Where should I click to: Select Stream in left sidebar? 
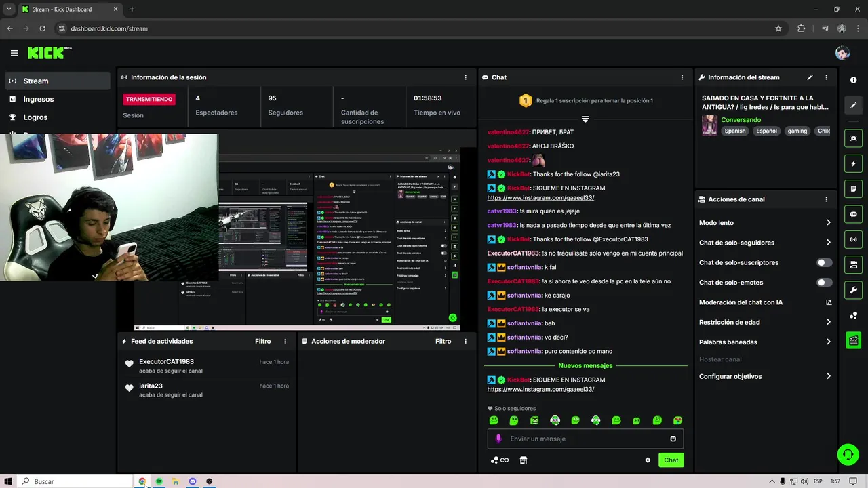58,81
